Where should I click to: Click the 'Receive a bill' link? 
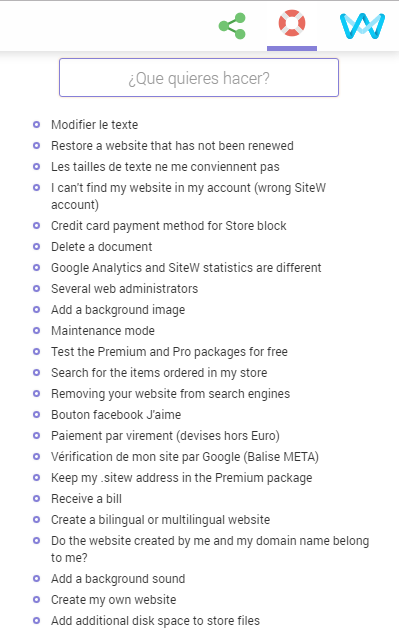(86, 499)
